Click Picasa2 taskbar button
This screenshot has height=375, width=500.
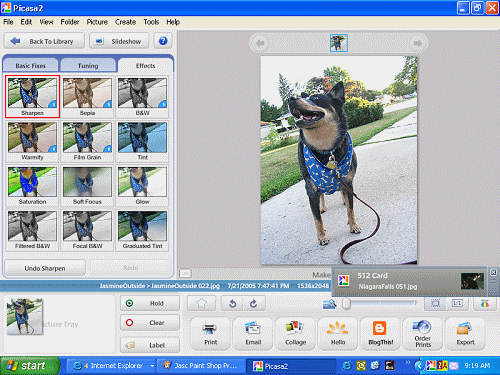pos(290,366)
